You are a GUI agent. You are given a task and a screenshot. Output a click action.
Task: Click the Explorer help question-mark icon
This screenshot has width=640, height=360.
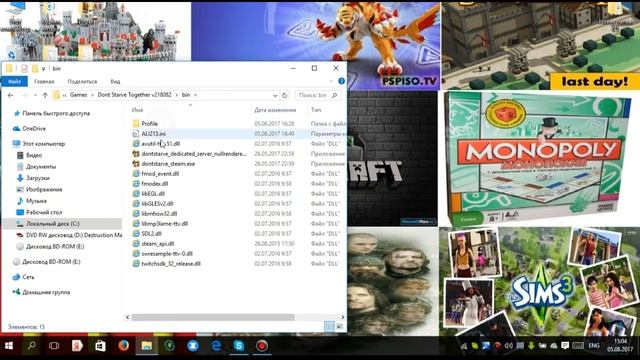342,81
